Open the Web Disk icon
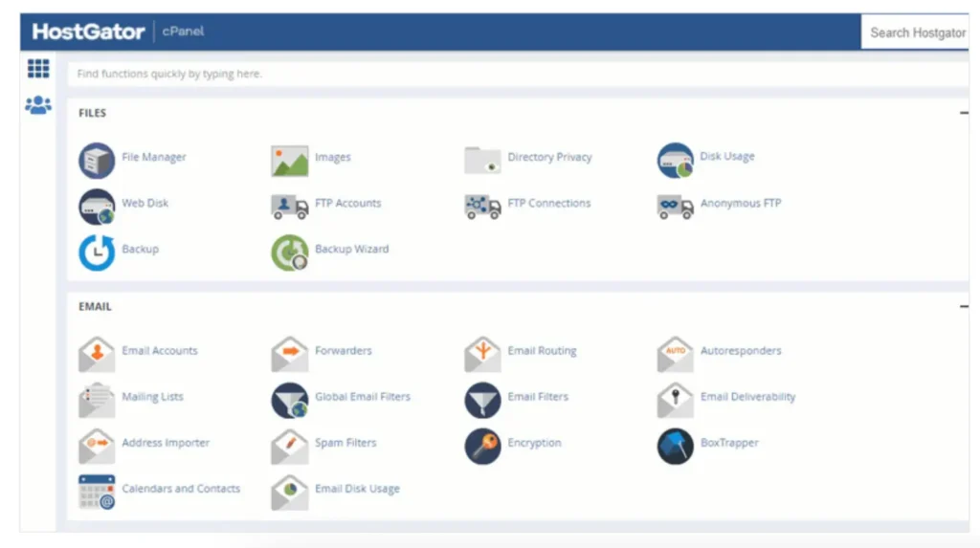Image resolution: width=980 pixels, height=548 pixels. (x=97, y=207)
